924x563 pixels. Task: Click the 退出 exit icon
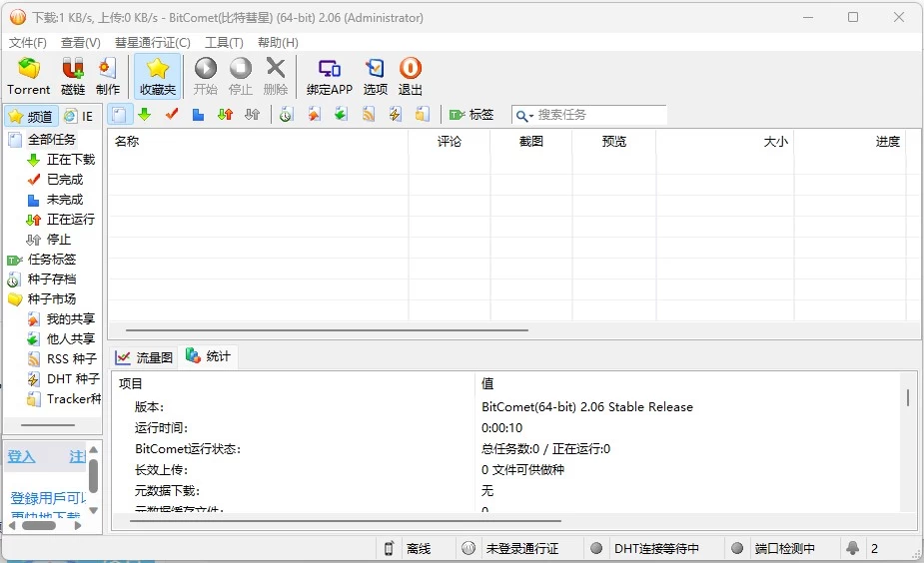410,76
